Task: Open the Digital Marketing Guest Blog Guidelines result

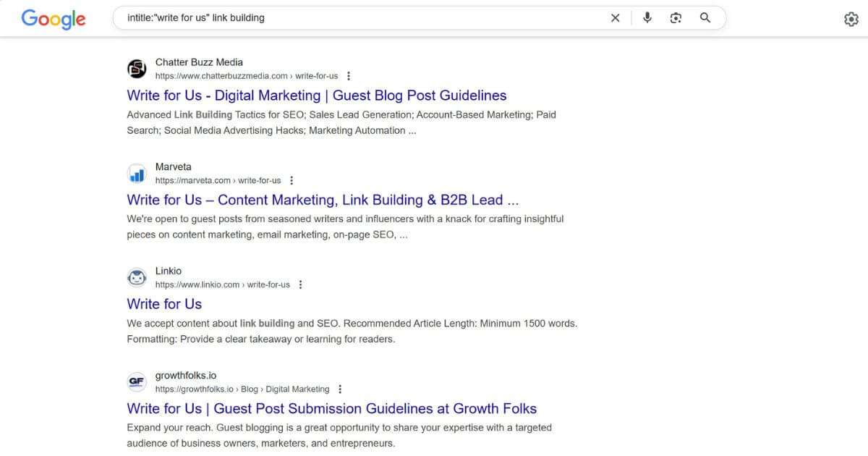Action: pyautogui.click(x=316, y=95)
